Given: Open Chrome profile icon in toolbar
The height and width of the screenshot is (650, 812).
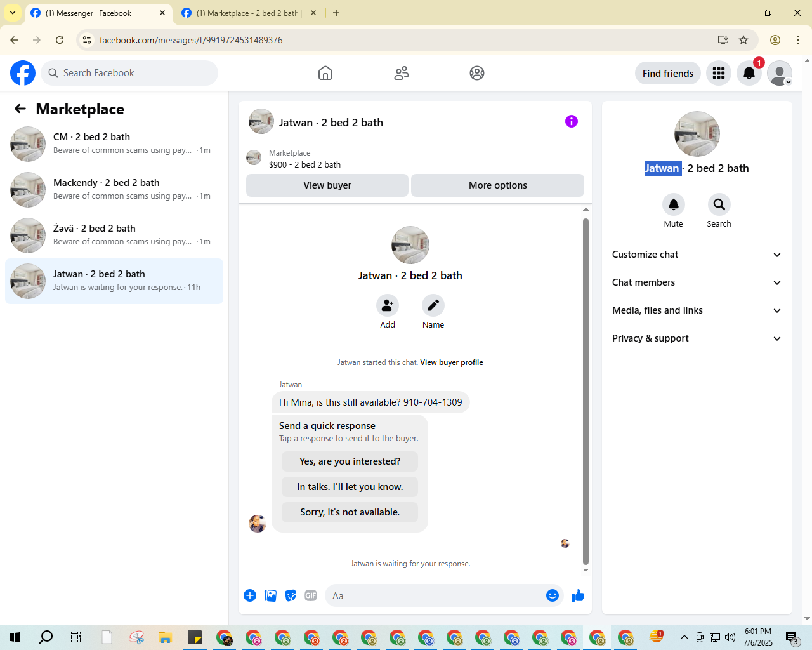Looking at the screenshot, I should point(775,40).
